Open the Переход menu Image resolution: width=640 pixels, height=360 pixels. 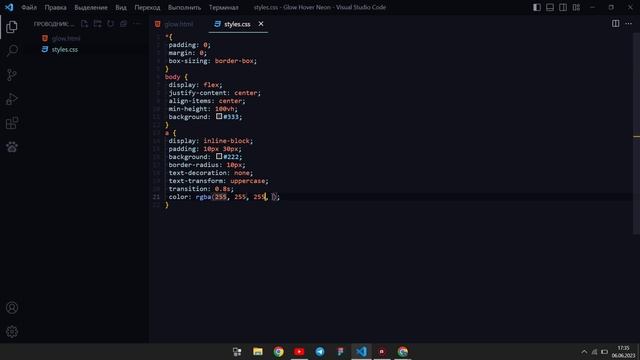click(147, 7)
